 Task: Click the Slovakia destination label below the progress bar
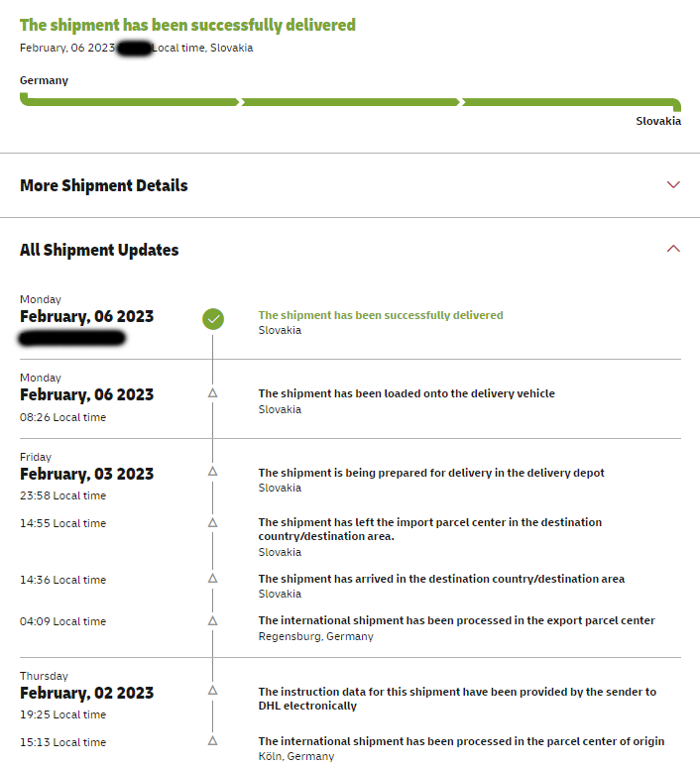[658, 121]
